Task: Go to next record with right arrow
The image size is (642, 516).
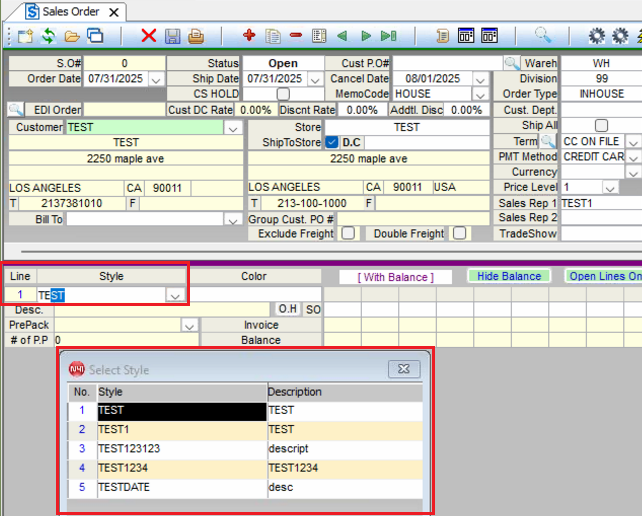Action: point(366,36)
